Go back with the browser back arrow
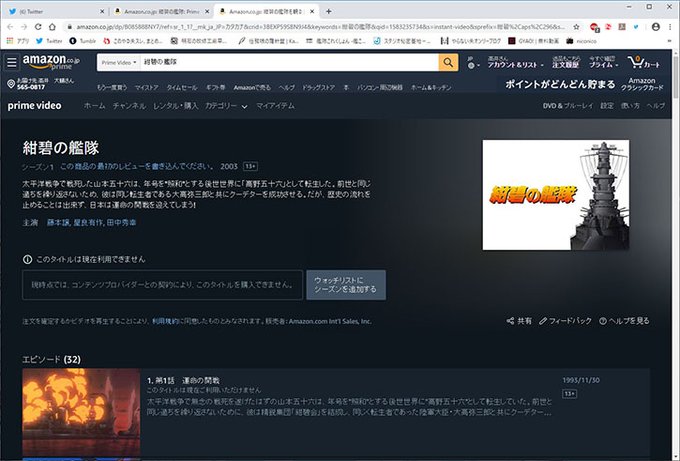Image resolution: width=680 pixels, height=461 pixels. 10,27
